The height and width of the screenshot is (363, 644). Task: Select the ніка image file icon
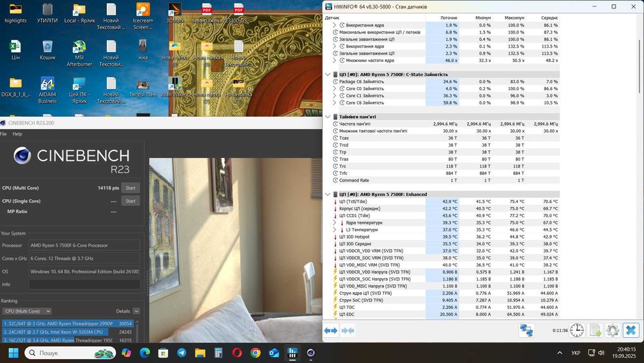(x=143, y=50)
